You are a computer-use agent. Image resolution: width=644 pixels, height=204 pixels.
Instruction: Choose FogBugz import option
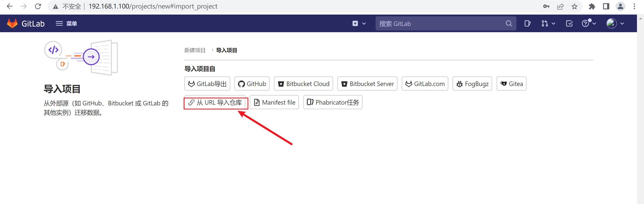(472, 84)
